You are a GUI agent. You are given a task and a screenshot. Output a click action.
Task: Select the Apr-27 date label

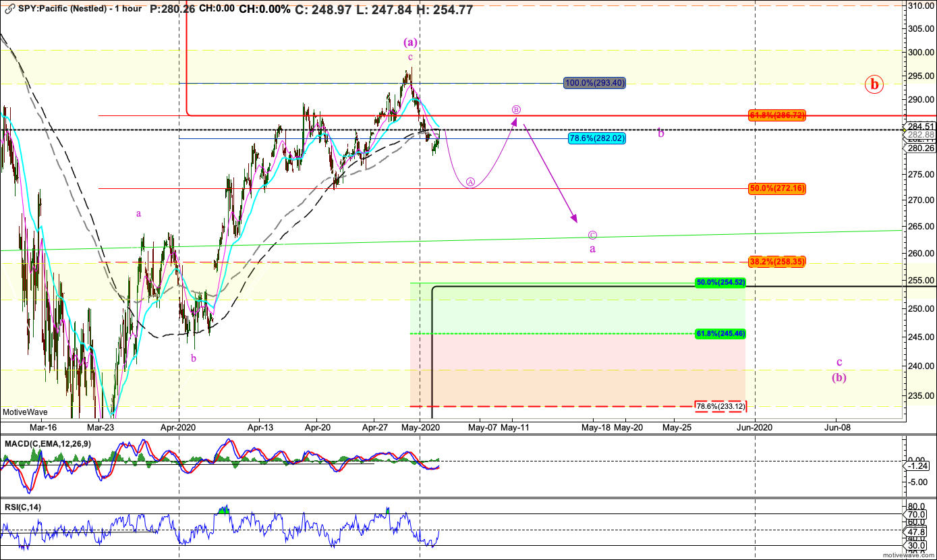tap(375, 427)
